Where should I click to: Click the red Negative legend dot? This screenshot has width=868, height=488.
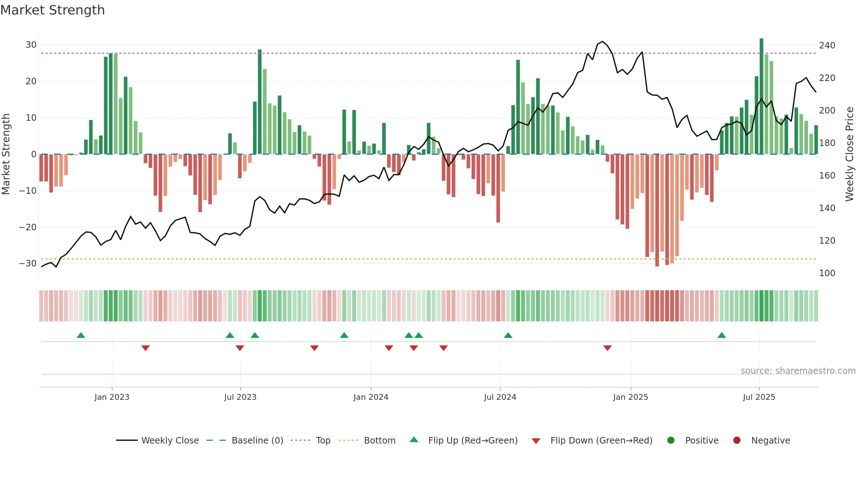737,440
